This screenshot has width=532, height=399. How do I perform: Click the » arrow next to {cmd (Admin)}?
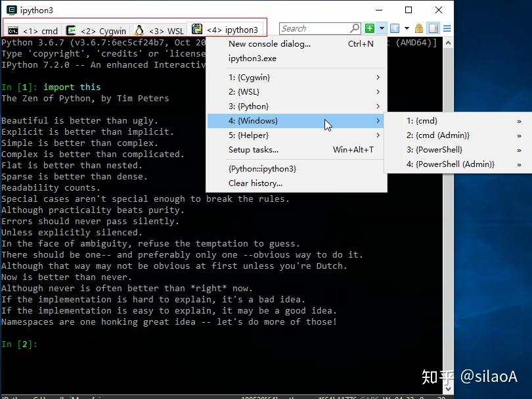pyautogui.click(x=519, y=136)
